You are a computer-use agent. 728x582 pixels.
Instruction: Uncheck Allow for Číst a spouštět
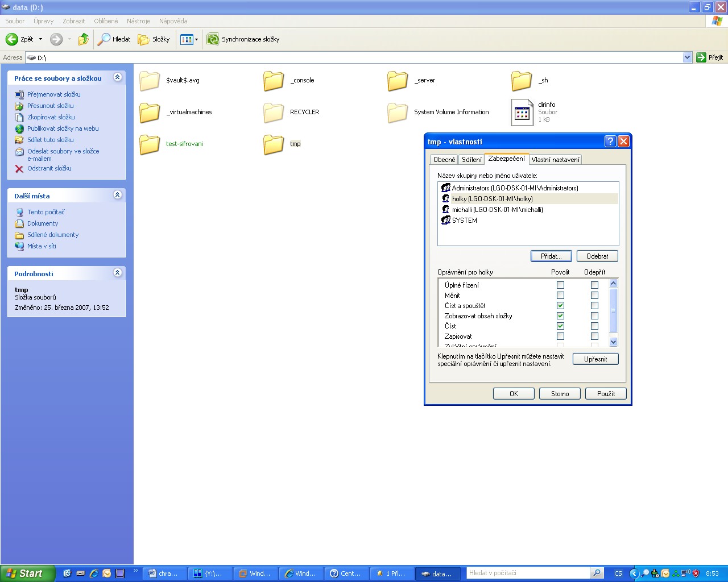560,306
